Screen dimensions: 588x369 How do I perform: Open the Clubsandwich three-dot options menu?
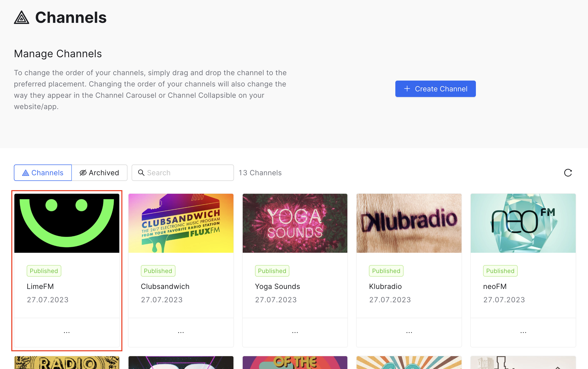181,332
